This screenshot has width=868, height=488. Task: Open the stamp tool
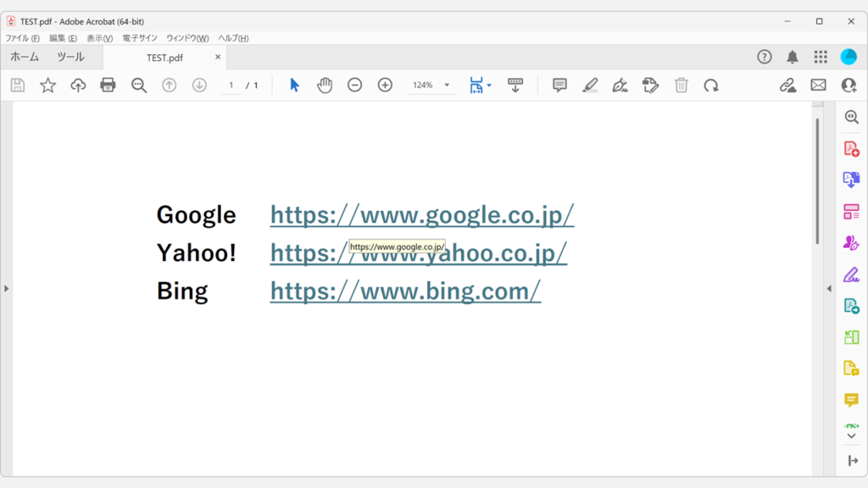pyautogui.click(x=650, y=86)
